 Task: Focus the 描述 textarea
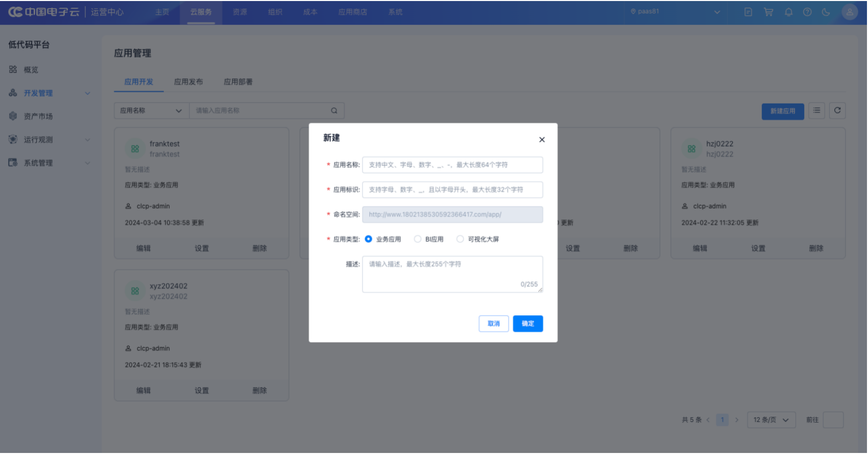[452, 274]
